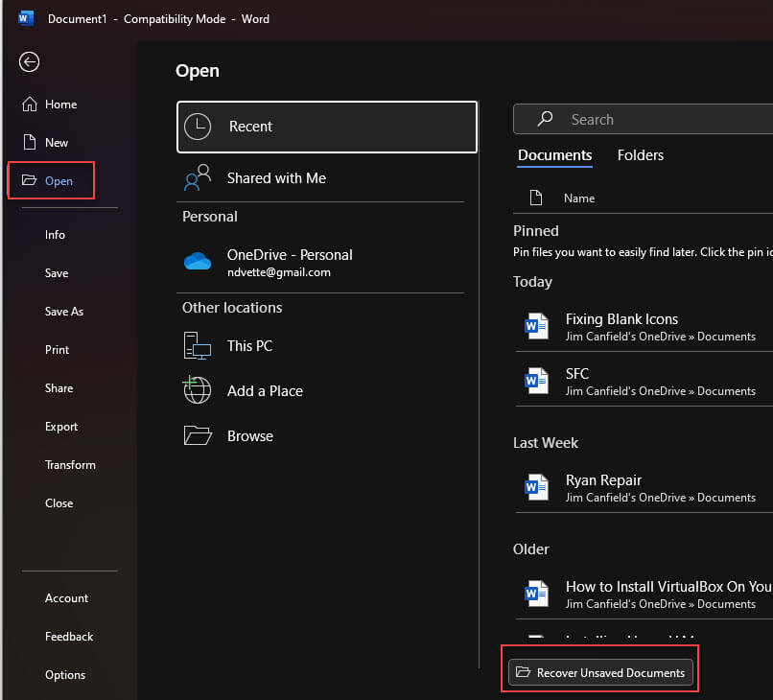The height and width of the screenshot is (700, 773).
Task: Click the Word icon beside SFC
Action: (x=536, y=381)
